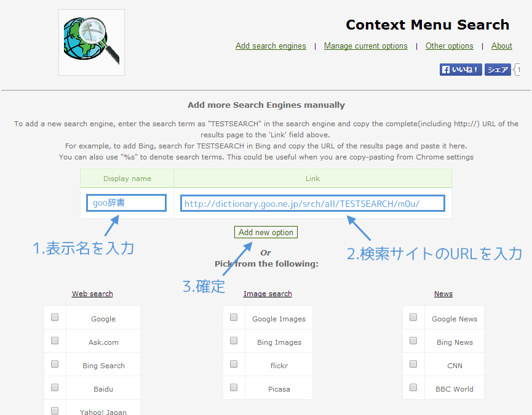Tick the CNN checkbox
This screenshot has height=415, width=532.
pos(413,364)
